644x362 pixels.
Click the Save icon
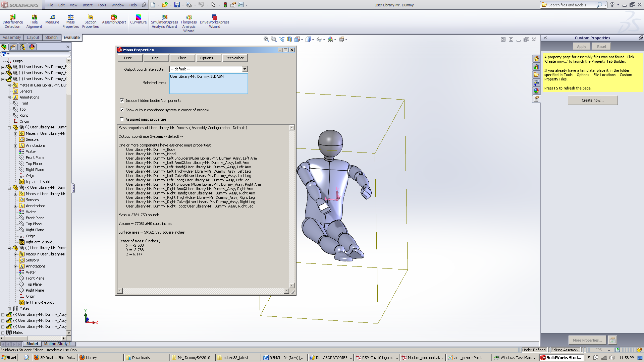pyautogui.click(x=177, y=5)
